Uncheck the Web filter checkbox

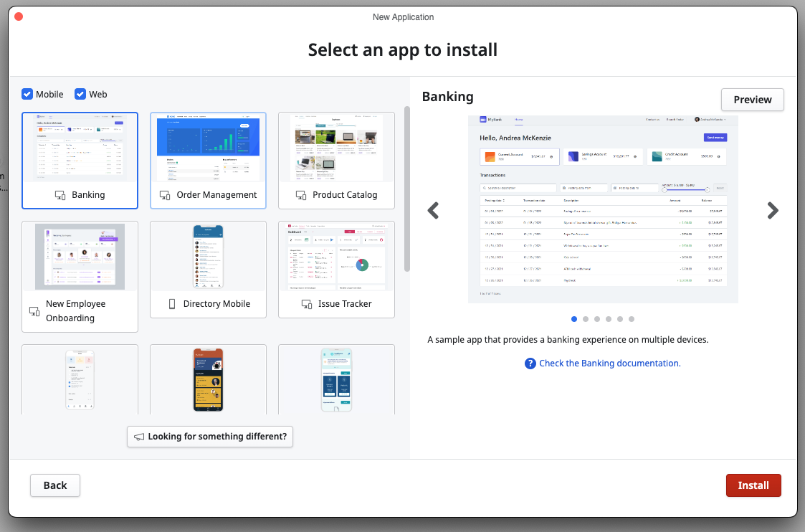tap(80, 94)
